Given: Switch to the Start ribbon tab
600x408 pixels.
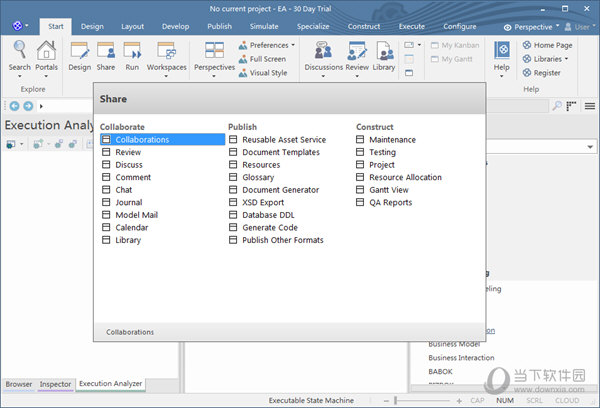Looking at the screenshot, I should tap(56, 26).
